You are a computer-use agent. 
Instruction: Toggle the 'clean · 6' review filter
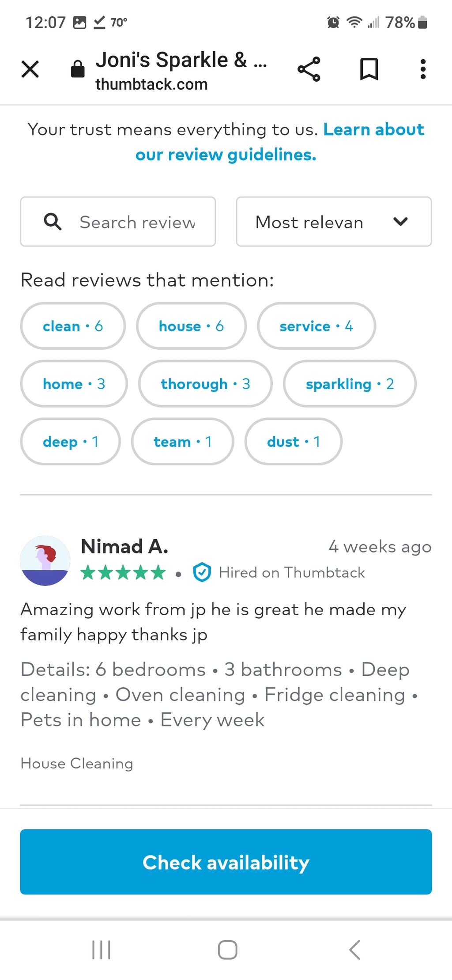73,326
